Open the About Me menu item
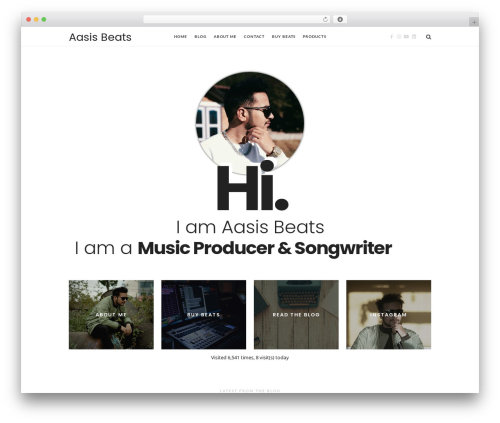The height and width of the screenshot is (423, 500). [225, 37]
